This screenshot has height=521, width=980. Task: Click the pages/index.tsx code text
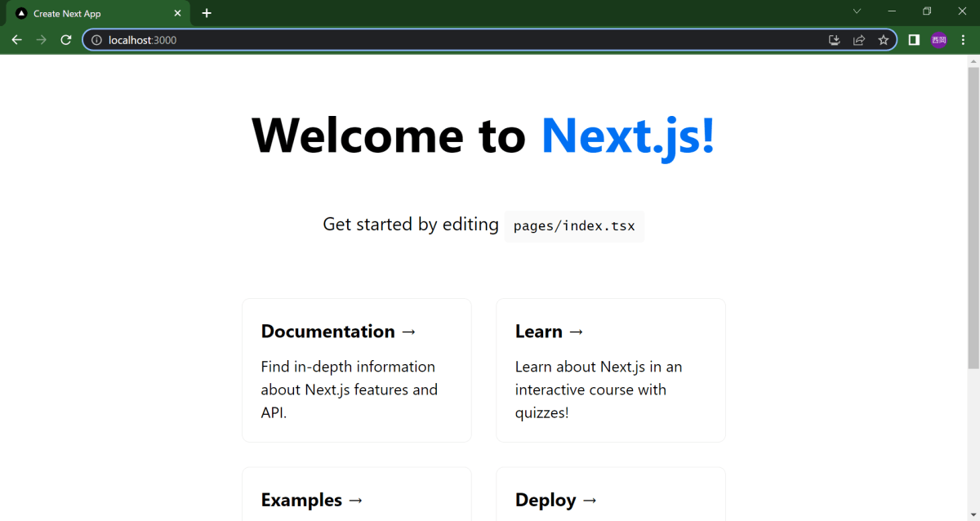pyautogui.click(x=574, y=226)
